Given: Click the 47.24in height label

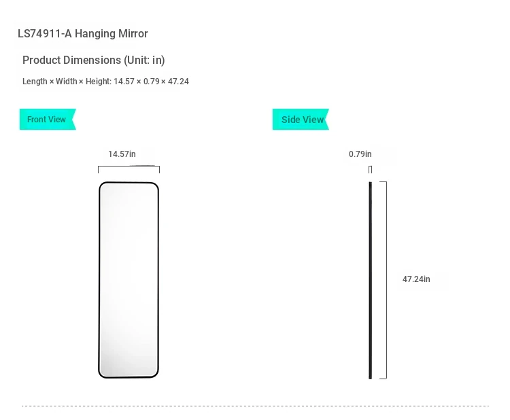Looking at the screenshot, I should click(x=416, y=279).
